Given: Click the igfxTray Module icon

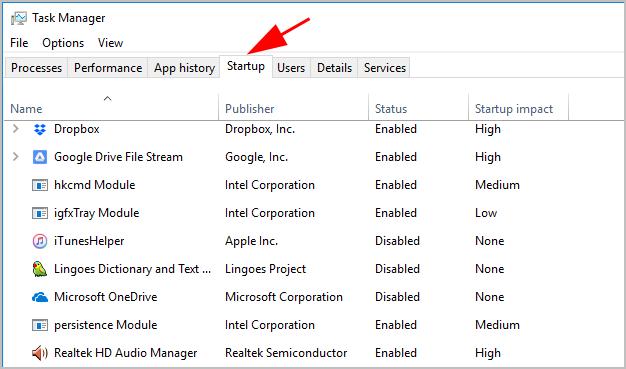Looking at the screenshot, I should click(x=40, y=213).
